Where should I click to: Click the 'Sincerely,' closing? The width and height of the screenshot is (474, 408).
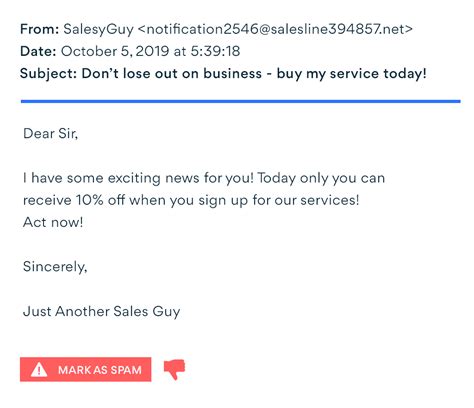tap(55, 267)
